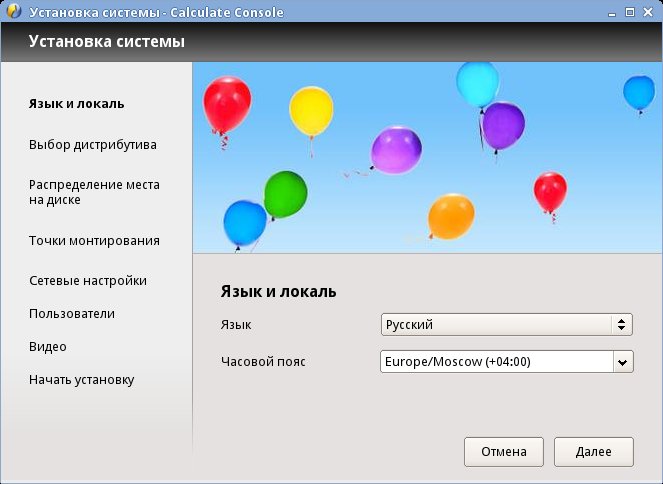The width and height of the screenshot is (663, 484).
Task: Go to the Выбор дистрибутива step
Action: (x=93, y=145)
